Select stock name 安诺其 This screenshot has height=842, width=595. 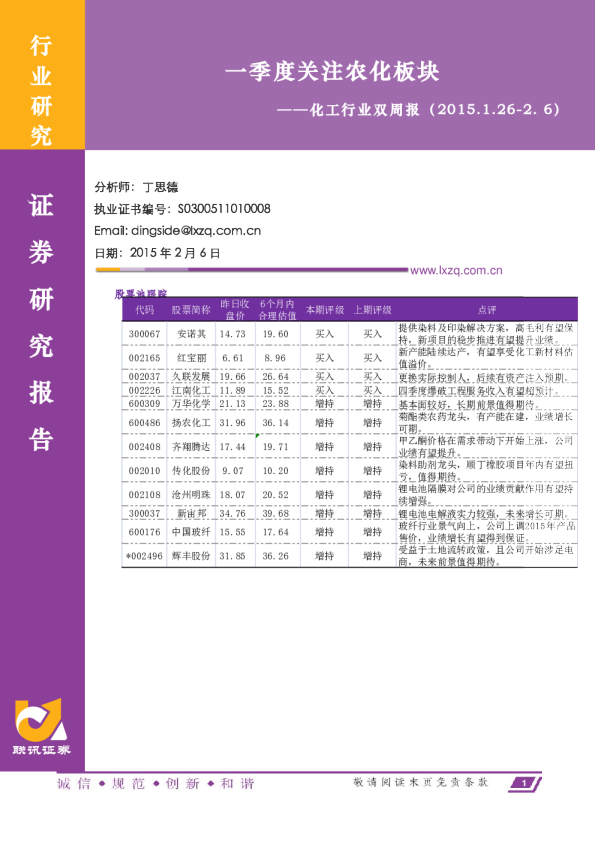click(x=191, y=334)
